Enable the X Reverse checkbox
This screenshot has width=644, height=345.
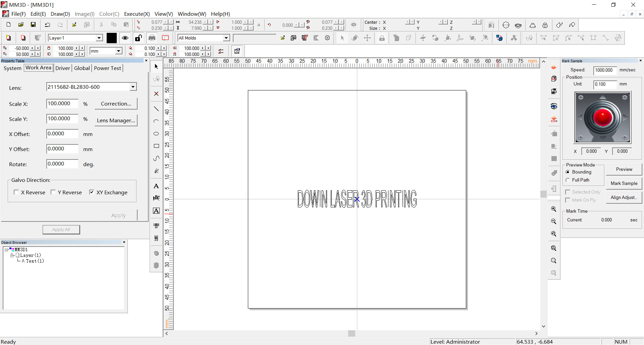(16, 192)
